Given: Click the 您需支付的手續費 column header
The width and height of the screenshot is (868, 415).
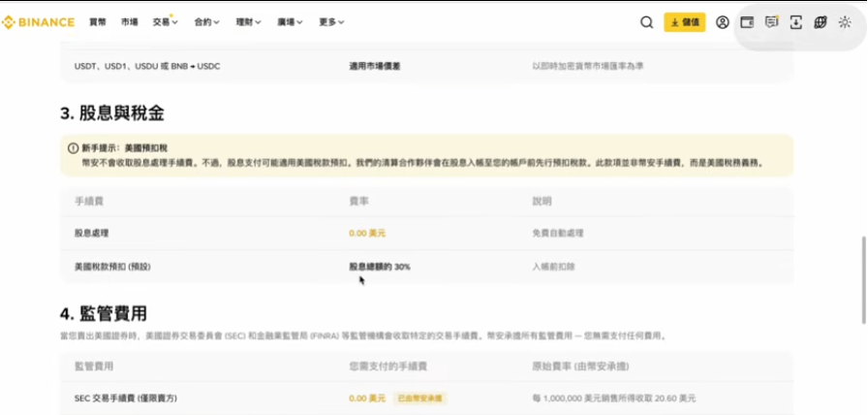Looking at the screenshot, I should [x=388, y=367].
